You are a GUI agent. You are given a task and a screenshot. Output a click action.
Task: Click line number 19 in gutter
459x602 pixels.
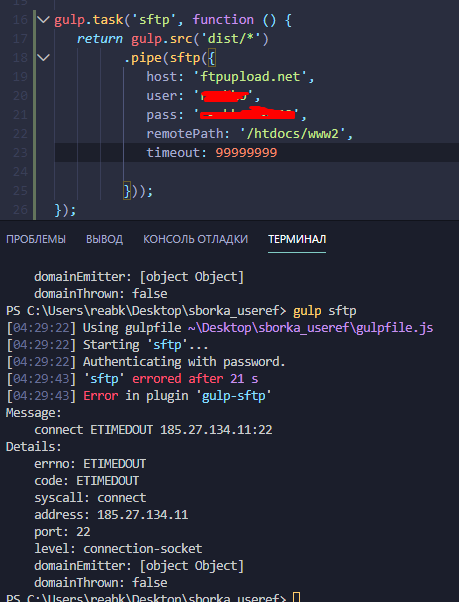pyautogui.click(x=20, y=77)
